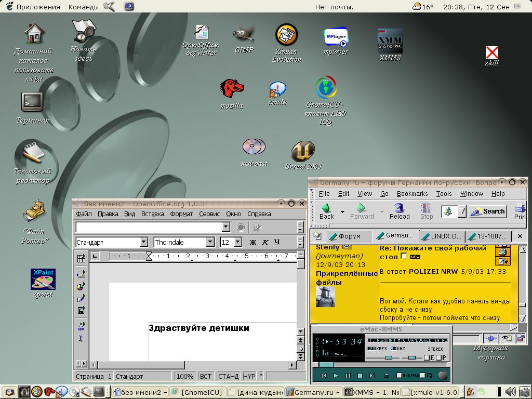Click Insert object chart icon in OpenOffice sidebar
The image size is (532, 399).
[x=81, y=286]
